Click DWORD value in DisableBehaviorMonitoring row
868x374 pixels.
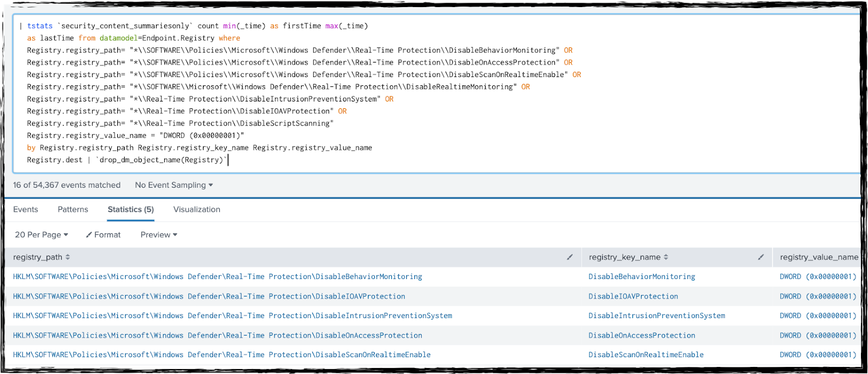pyautogui.click(x=818, y=277)
